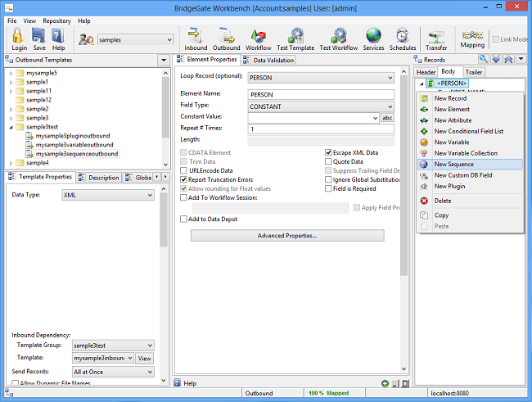
Task: Open Schedules alarm clock icon
Action: (x=403, y=35)
